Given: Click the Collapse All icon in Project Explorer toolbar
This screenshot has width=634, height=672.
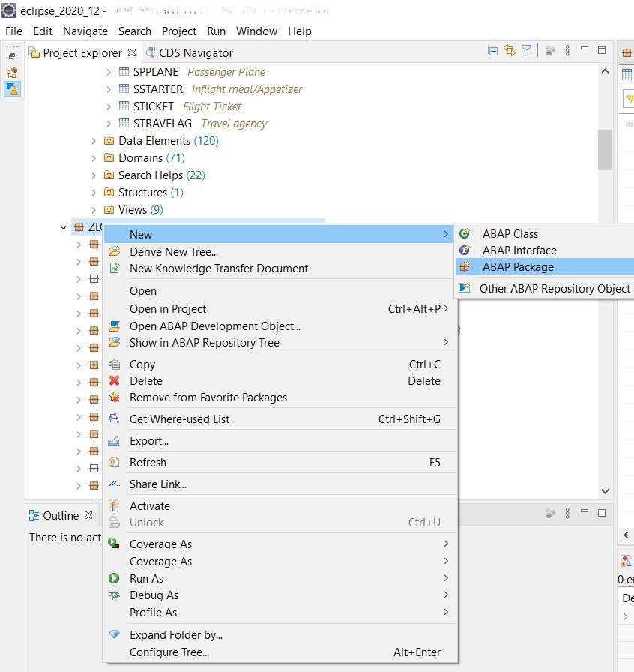Looking at the screenshot, I should point(492,52).
